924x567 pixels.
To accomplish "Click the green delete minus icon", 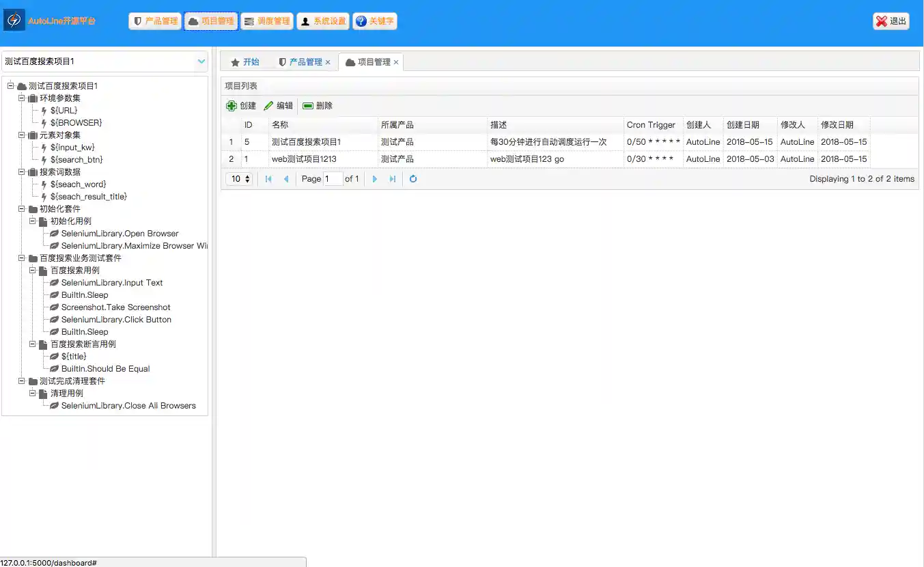I will pos(308,106).
